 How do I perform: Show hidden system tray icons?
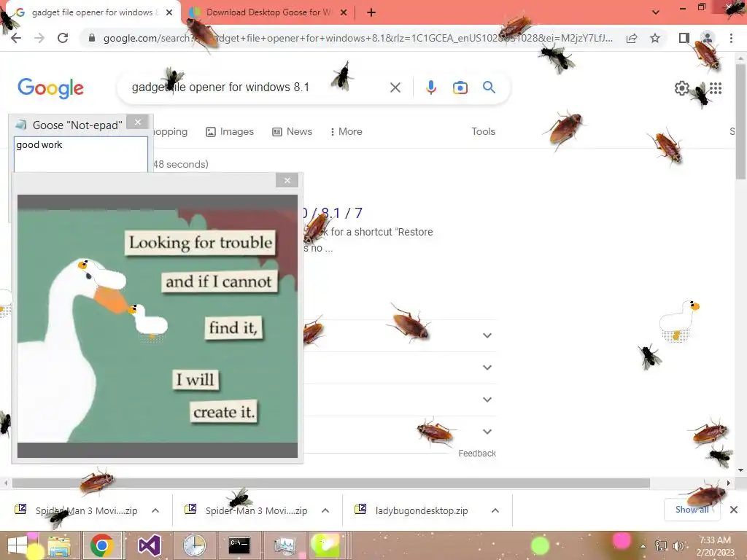tap(643, 546)
